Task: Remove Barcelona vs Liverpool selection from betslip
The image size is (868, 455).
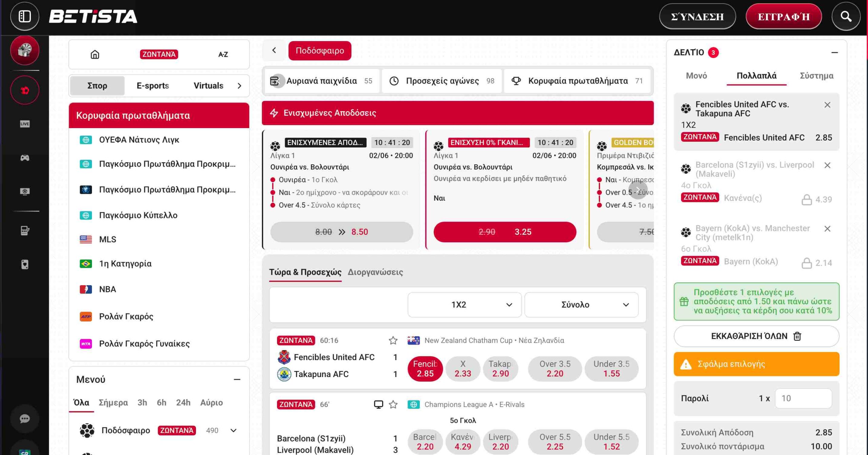Action: point(827,165)
